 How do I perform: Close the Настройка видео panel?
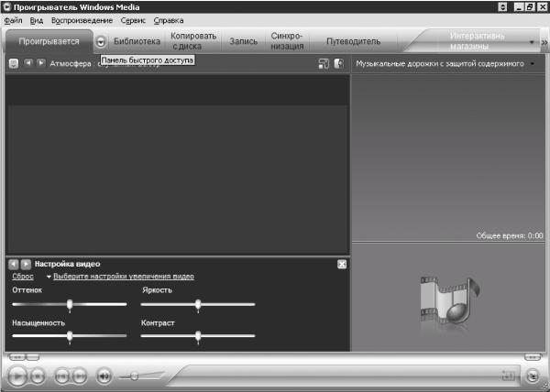tap(342, 264)
